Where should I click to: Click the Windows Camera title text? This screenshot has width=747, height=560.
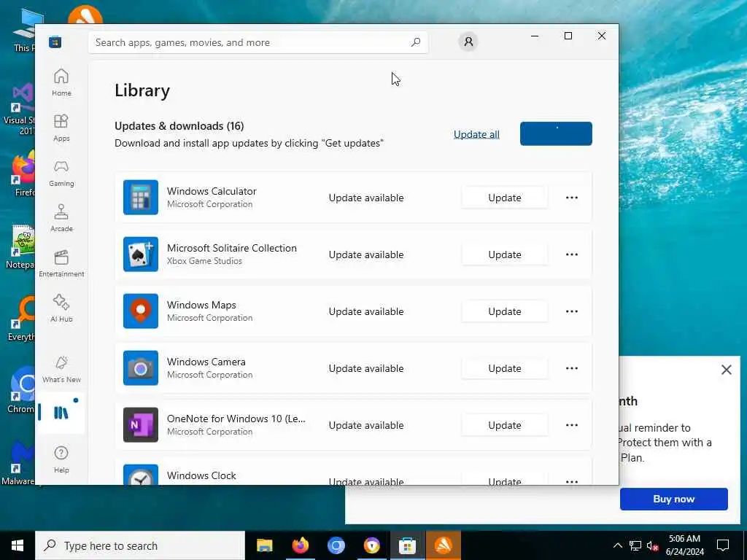(206, 362)
